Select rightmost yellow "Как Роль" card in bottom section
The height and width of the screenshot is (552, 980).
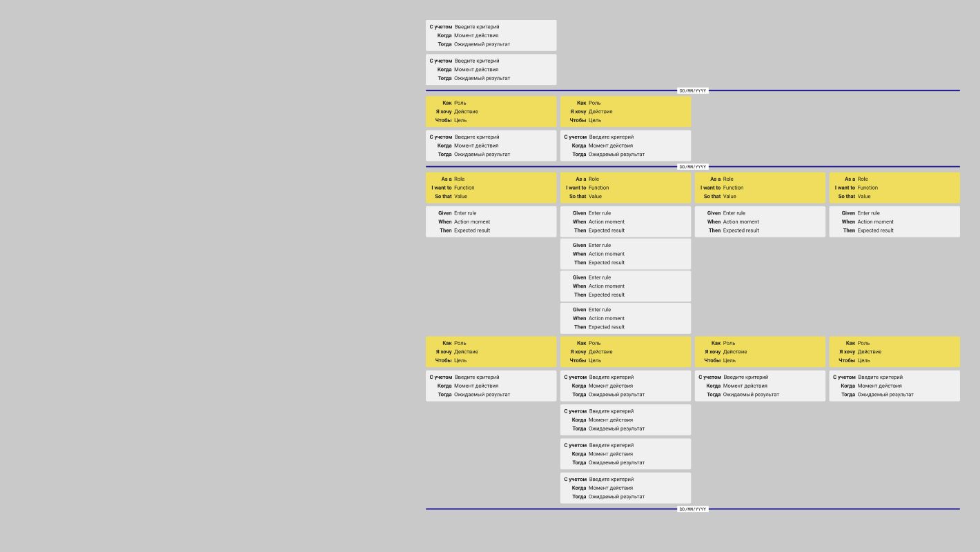coord(894,351)
